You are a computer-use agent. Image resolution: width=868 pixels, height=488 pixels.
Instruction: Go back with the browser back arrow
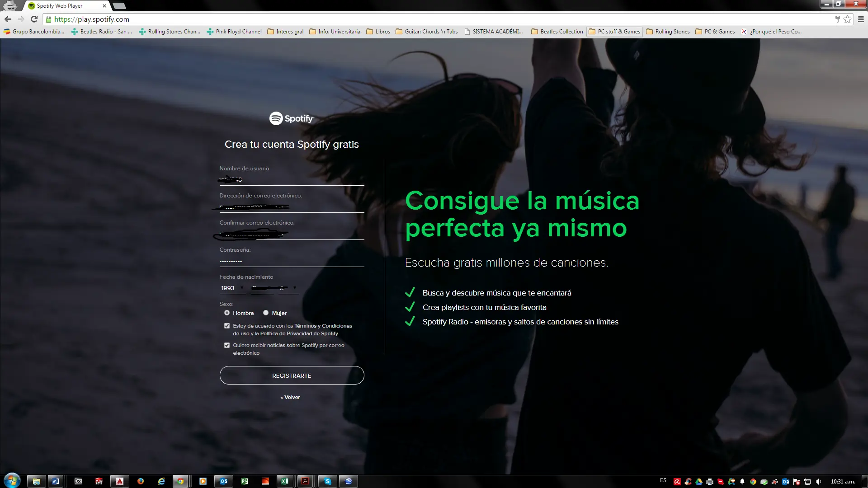8,19
